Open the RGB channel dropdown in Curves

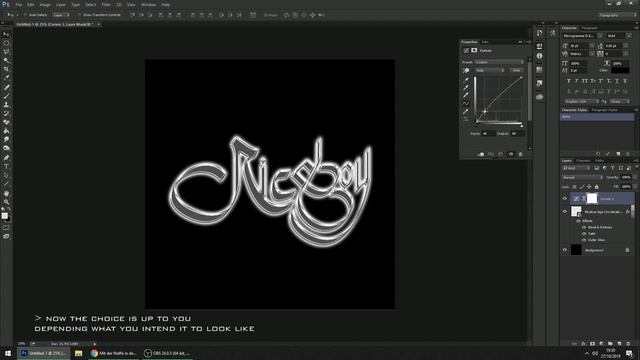(x=490, y=71)
